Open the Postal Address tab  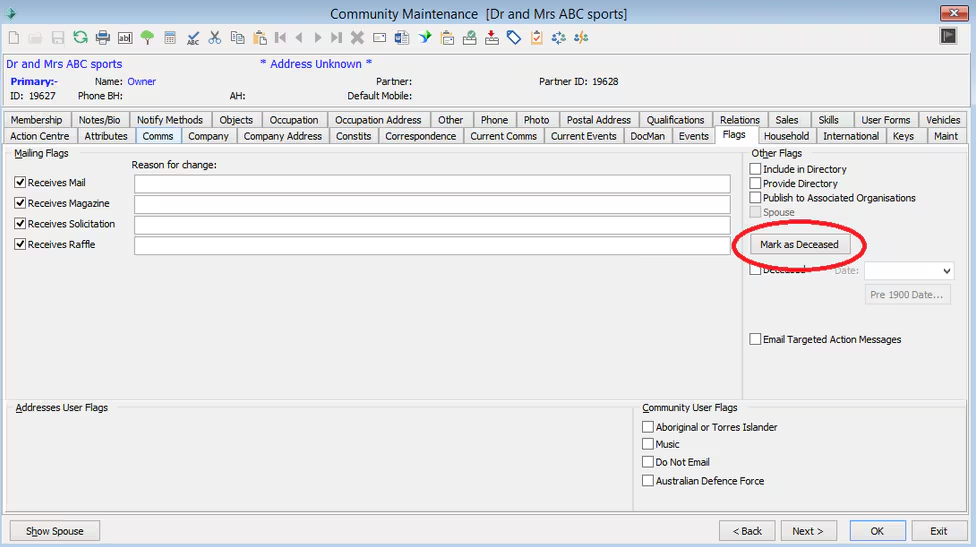pyautogui.click(x=599, y=119)
